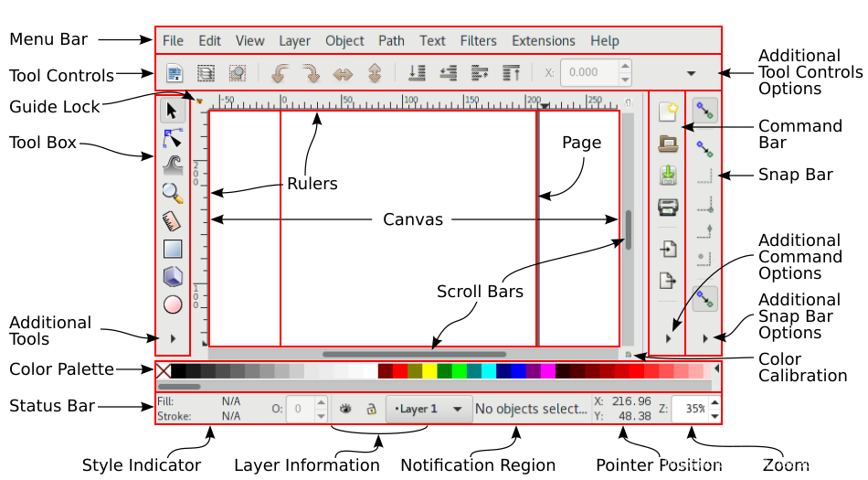Toggle snap centers of bounding boxes

[x=704, y=258]
